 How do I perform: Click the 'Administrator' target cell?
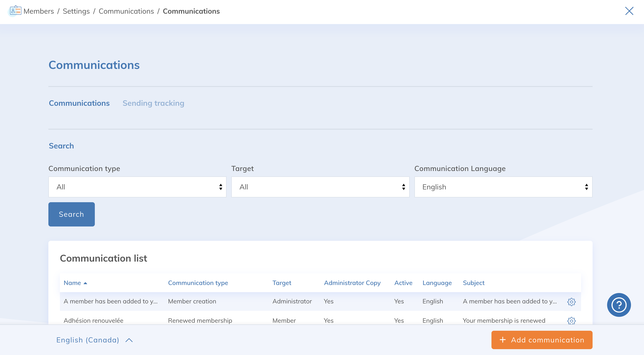point(292,301)
